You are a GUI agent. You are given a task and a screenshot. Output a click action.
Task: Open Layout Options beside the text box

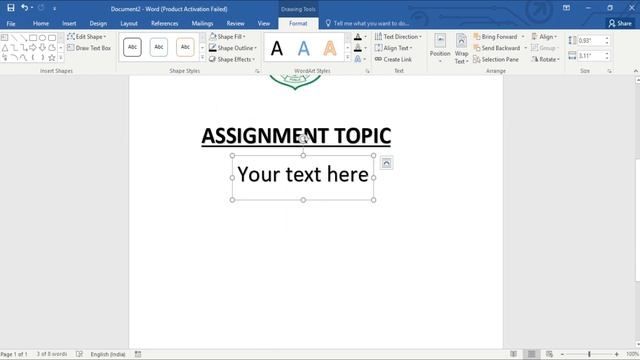pyautogui.click(x=386, y=163)
